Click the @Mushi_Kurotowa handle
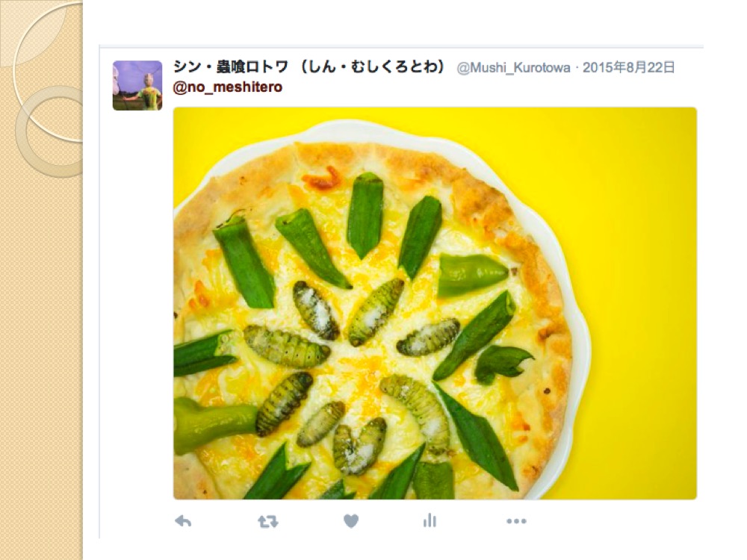The height and width of the screenshot is (560, 747). point(513,68)
